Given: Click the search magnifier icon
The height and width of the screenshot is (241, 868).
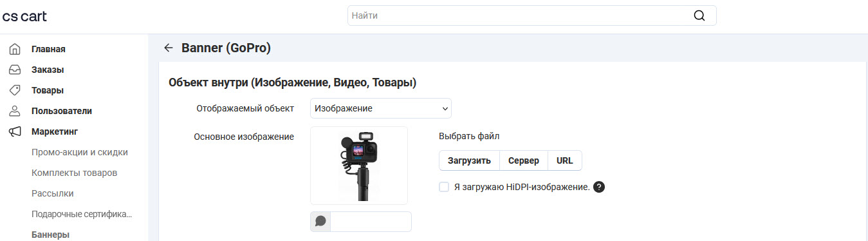Looking at the screenshot, I should [699, 16].
